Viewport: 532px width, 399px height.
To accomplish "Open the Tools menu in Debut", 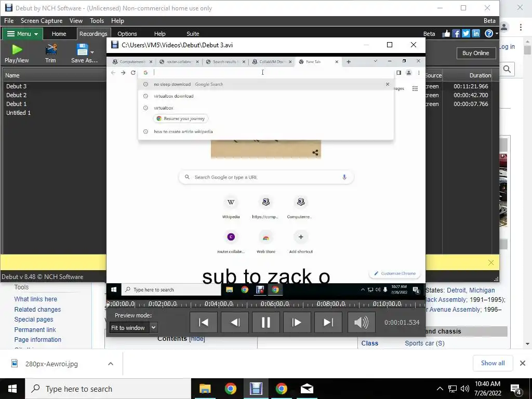I will coord(97,21).
